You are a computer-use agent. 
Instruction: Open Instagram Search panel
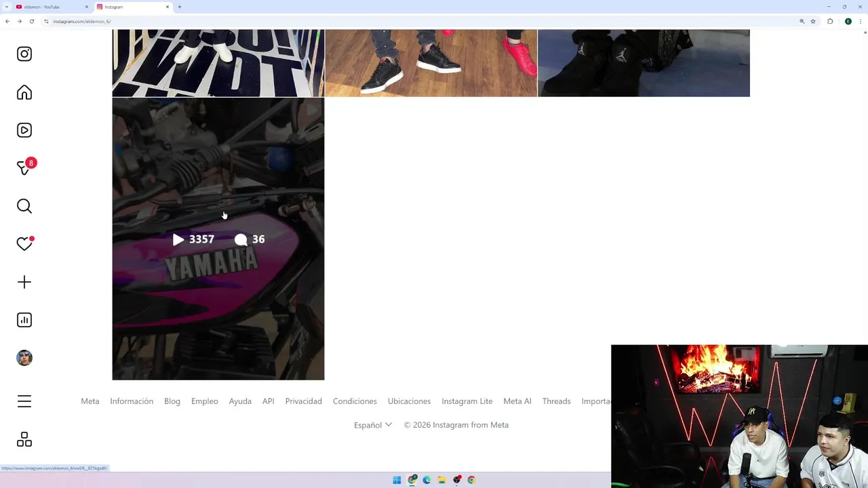24,206
